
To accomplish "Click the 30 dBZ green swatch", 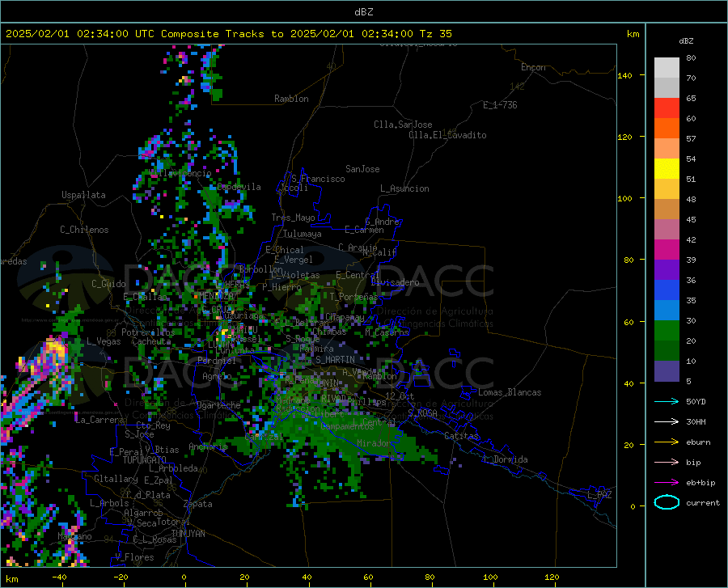I will click(x=667, y=331).
